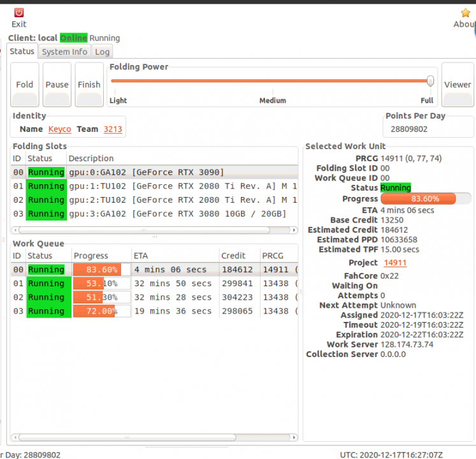The image size is (476, 459).
Task: Select folding slot 01 gpu:1:TU102 row
Action: (x=154, y=186)
